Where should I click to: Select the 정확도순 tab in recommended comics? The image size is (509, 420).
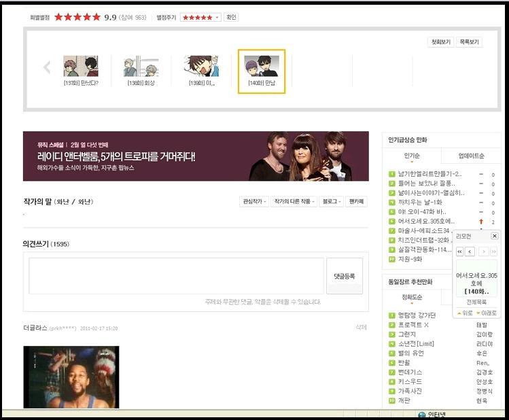pyautogui.click(x=412, y=297)
